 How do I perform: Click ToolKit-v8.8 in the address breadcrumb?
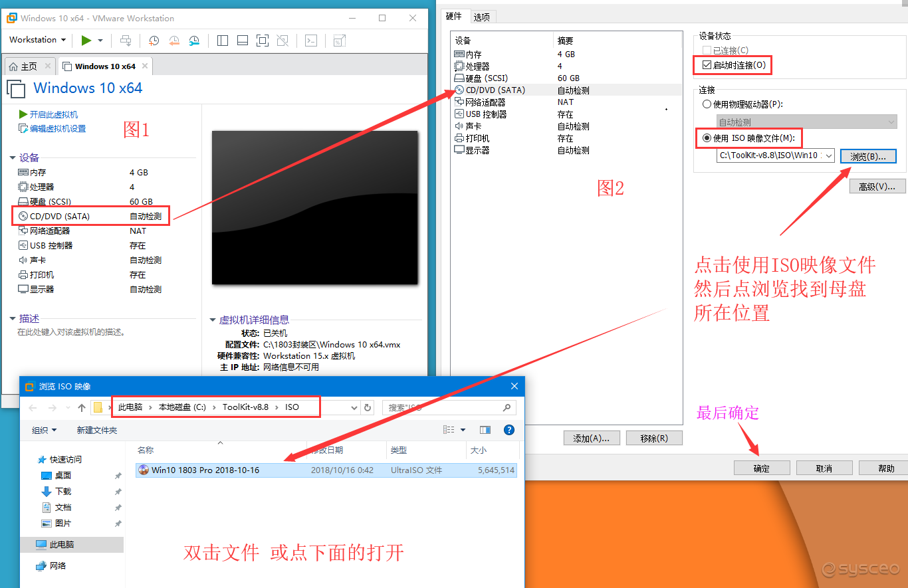coord(245,407)
